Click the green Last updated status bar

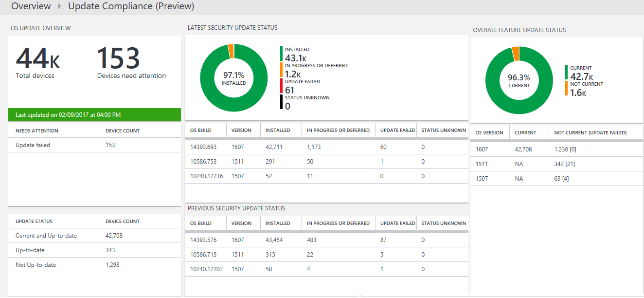pos(94,115)
